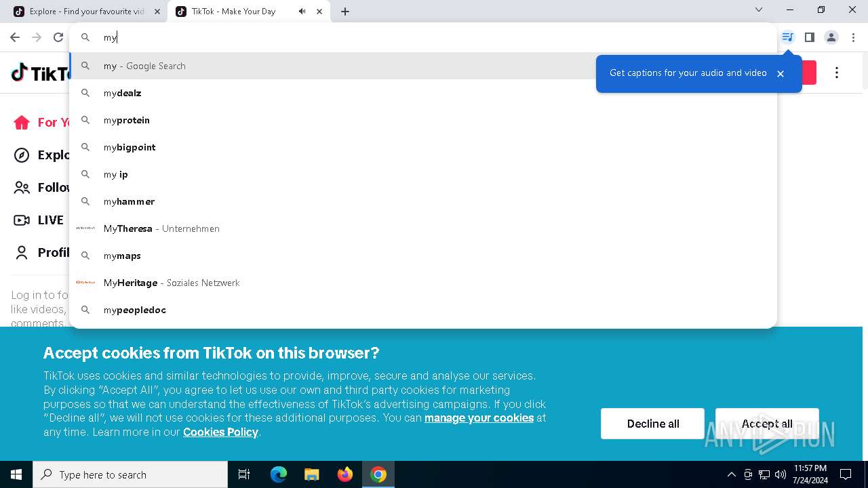The image size is (868, 488).
Task: Open the 'manage your cookies' link
Action: point(479,418)
